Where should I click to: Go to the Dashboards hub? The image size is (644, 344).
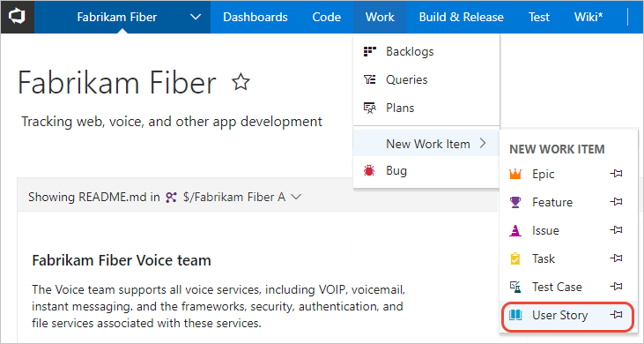[x=255, y=18]
